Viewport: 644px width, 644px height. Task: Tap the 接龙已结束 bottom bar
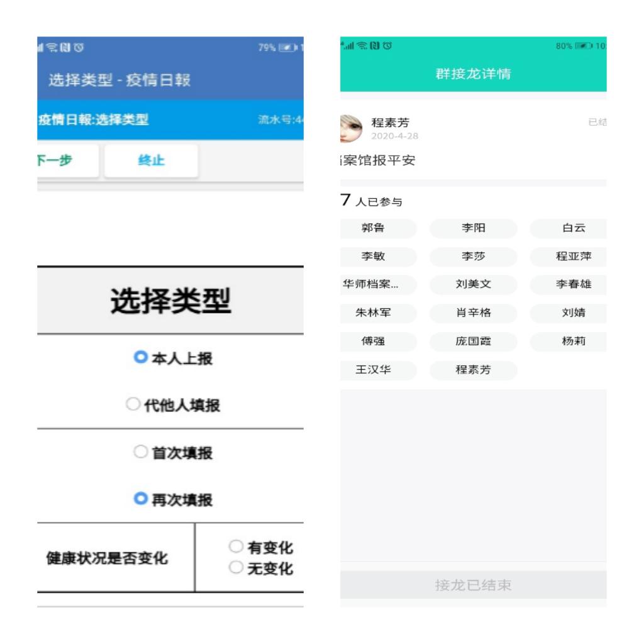click(x=473, y=586)
